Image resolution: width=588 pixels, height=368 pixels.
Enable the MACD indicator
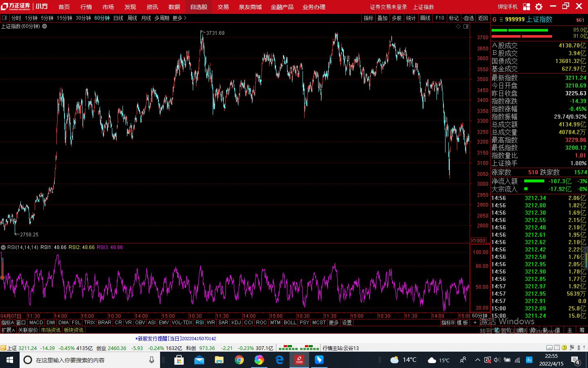[x=36, y=323]
